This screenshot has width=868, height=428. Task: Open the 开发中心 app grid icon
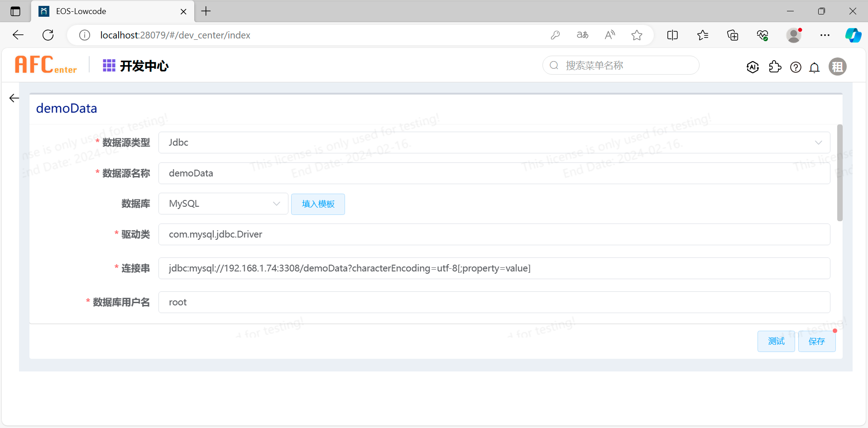tap(109, 66)
